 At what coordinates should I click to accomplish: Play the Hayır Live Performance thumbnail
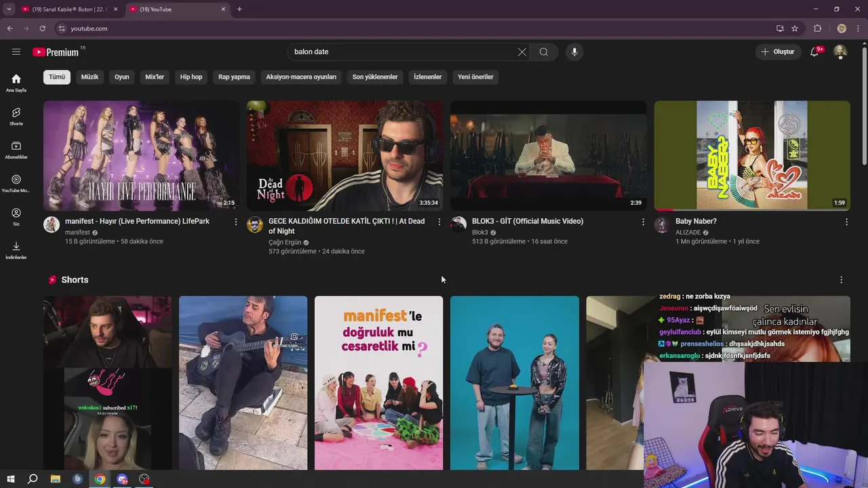[141, 156]
